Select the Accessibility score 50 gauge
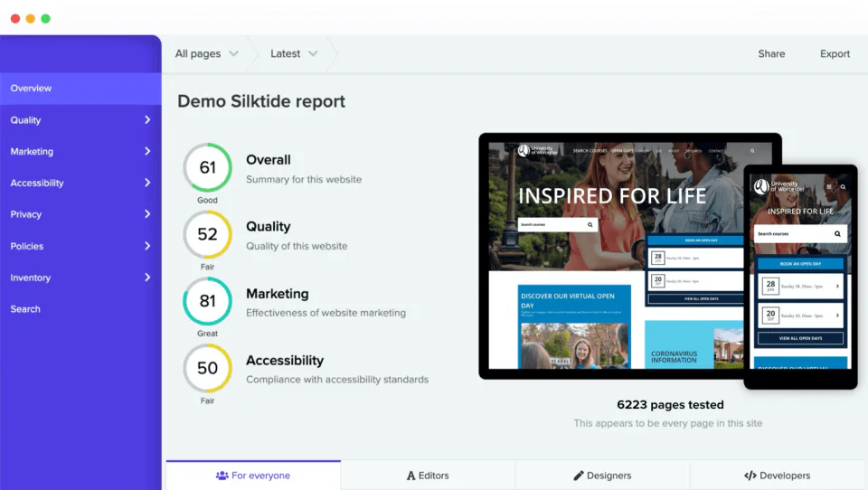Viewport: 868px width, 490px height. click(208, 368)
